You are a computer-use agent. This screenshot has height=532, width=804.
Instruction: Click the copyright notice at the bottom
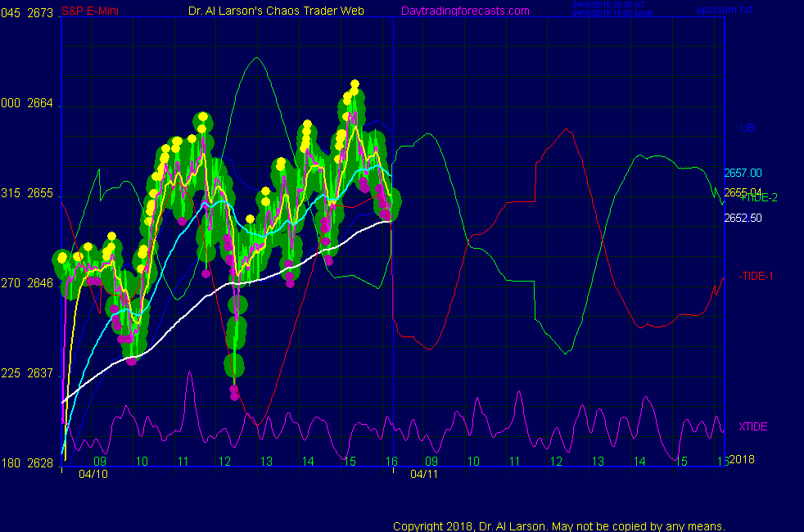559,526
